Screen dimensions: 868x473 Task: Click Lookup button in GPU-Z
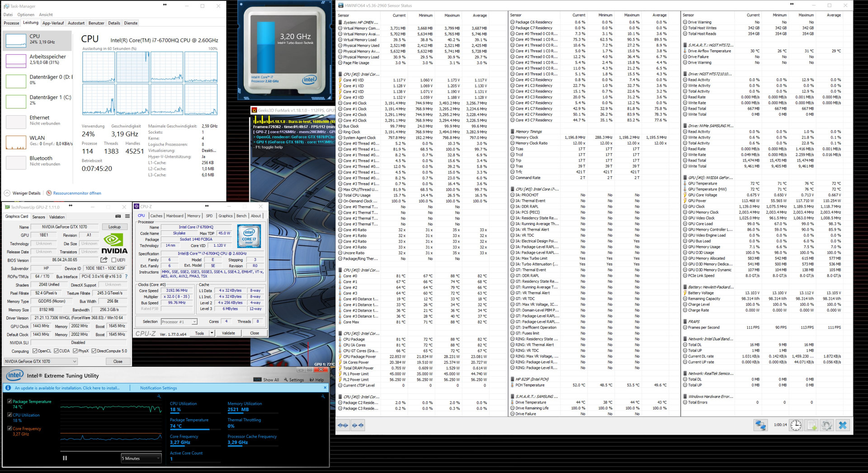[x=114, y=227]
